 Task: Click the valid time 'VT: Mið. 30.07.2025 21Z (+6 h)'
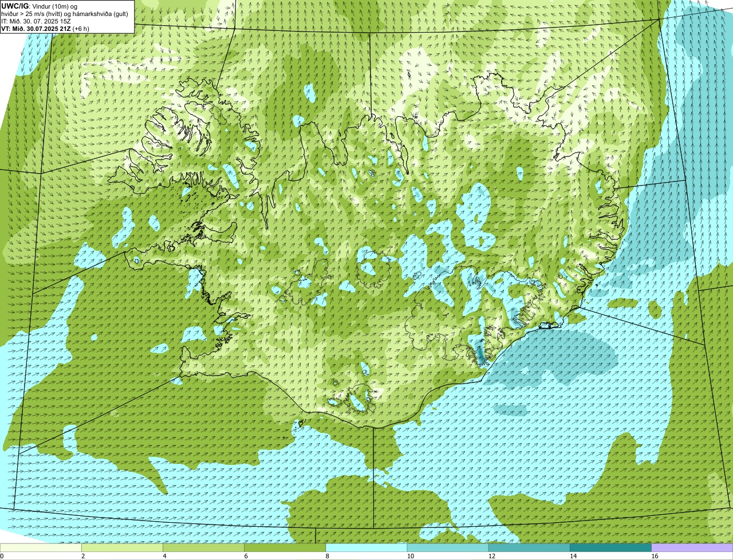45,28
